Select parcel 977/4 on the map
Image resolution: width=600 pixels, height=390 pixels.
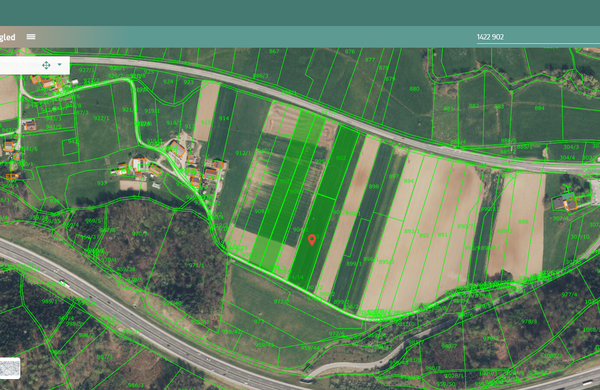[569, 294]
